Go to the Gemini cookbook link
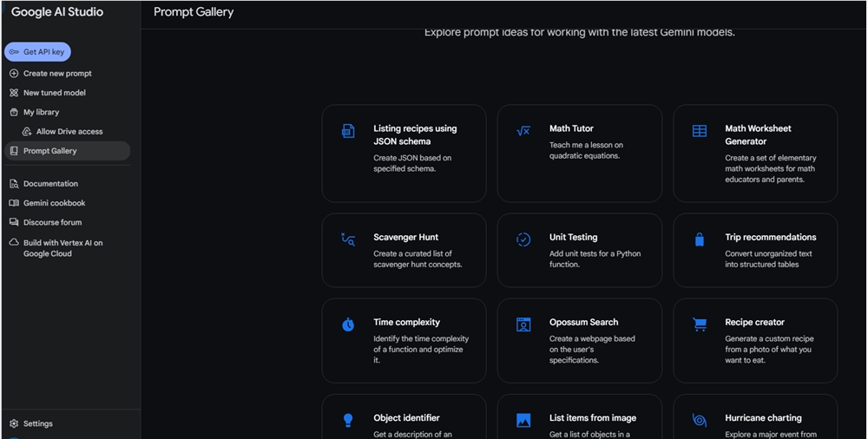868x439 pixels. click(x=54, y=203)
